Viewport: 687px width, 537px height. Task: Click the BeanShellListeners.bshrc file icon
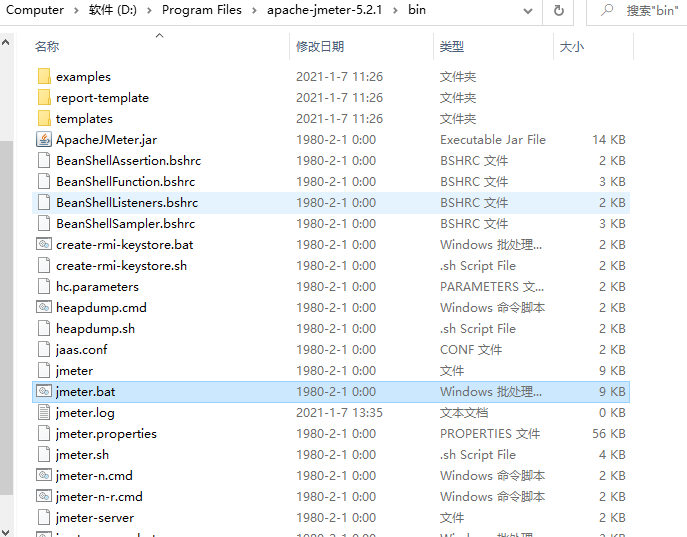click(44, 202)
